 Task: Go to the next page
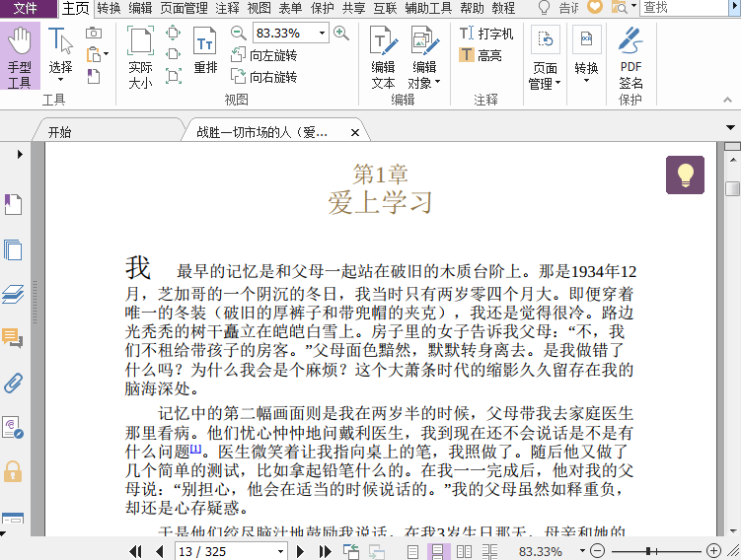click(x=300, y=551)
